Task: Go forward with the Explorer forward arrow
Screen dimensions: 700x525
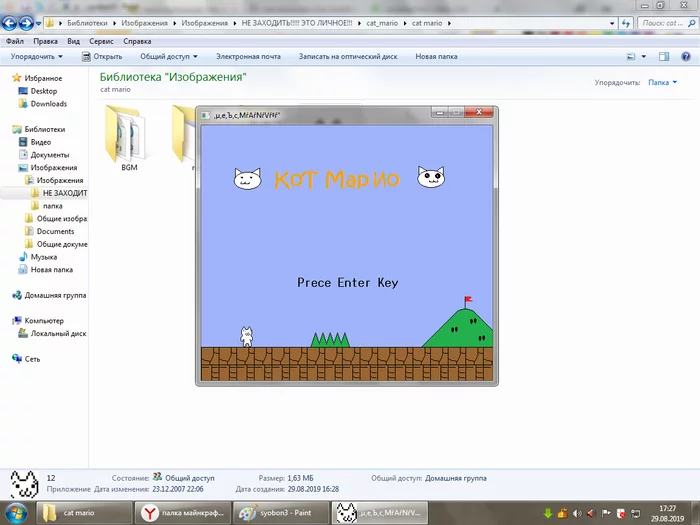Action: pyautogui.click(x=26, y=23)
